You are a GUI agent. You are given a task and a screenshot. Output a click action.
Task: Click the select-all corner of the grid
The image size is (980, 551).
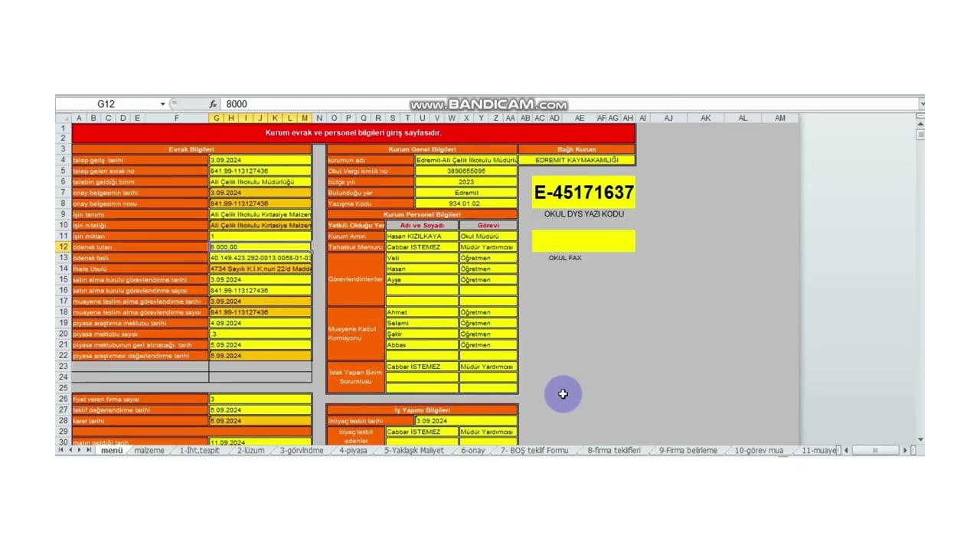coord(64,119)
